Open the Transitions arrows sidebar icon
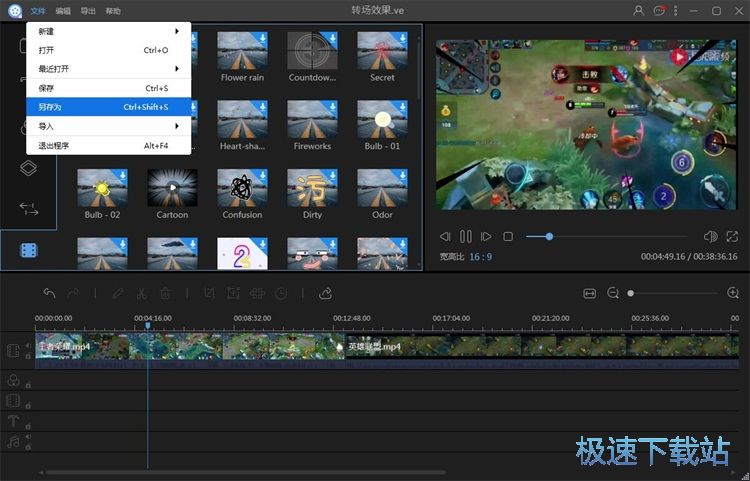 tap(29, 209)
